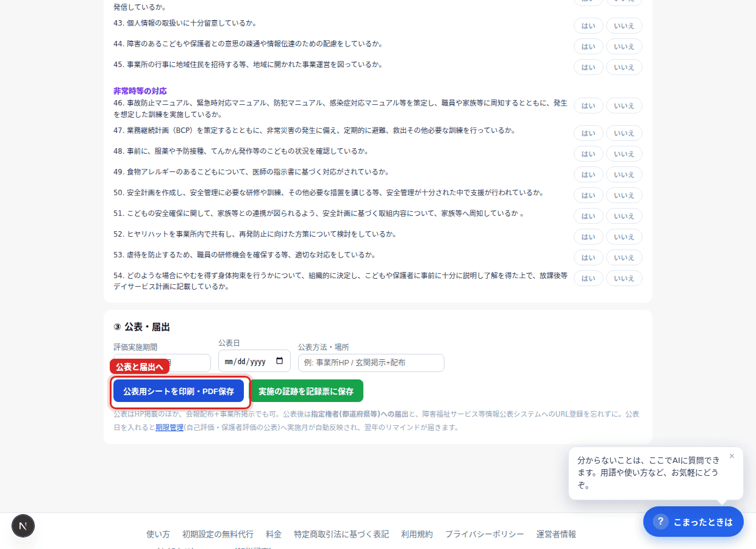The image size is (756, 549).
Task: Open the 運営者情報 footer link
Action: 556,534
